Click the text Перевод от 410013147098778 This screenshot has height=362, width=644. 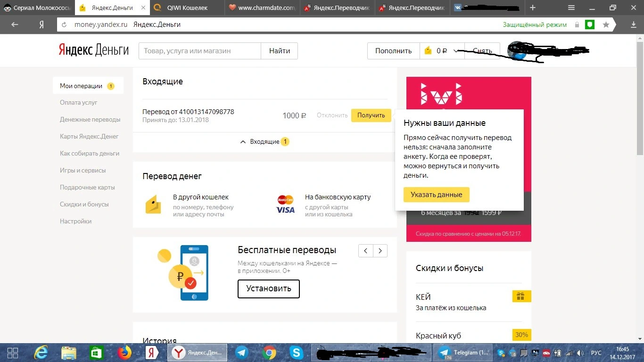[x=188, y=112]
